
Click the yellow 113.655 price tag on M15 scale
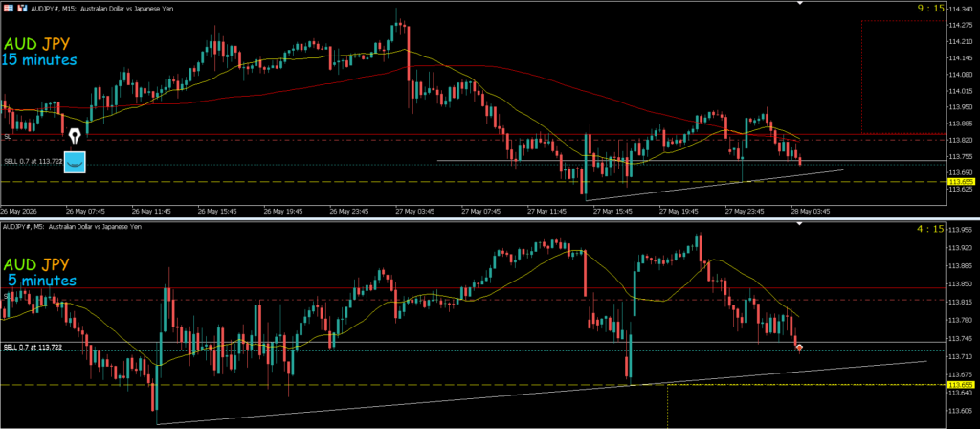(961, 181)
